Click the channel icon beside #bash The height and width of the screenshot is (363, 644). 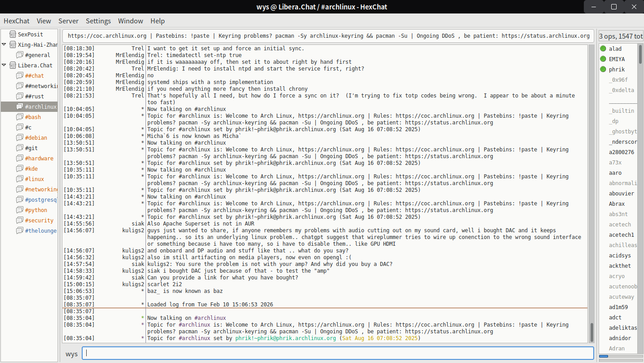[20, 117]
